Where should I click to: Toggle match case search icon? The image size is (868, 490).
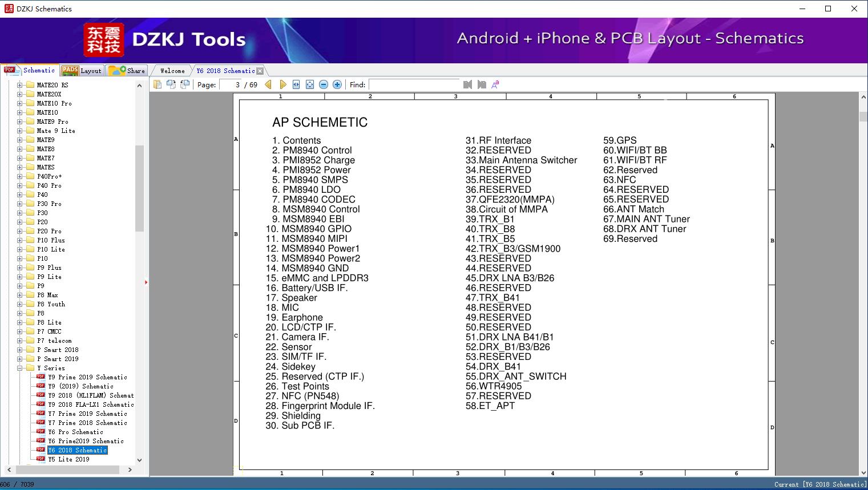[x=495, y=84]
